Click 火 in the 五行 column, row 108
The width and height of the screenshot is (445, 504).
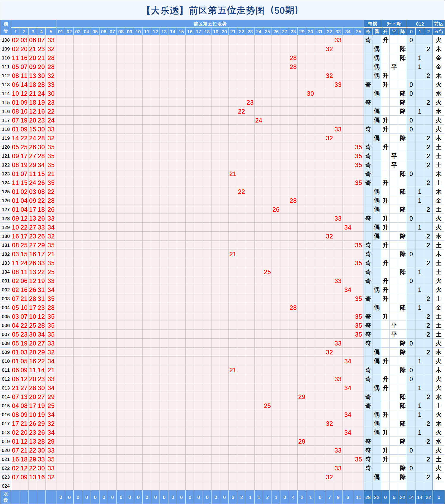(439, 40)
